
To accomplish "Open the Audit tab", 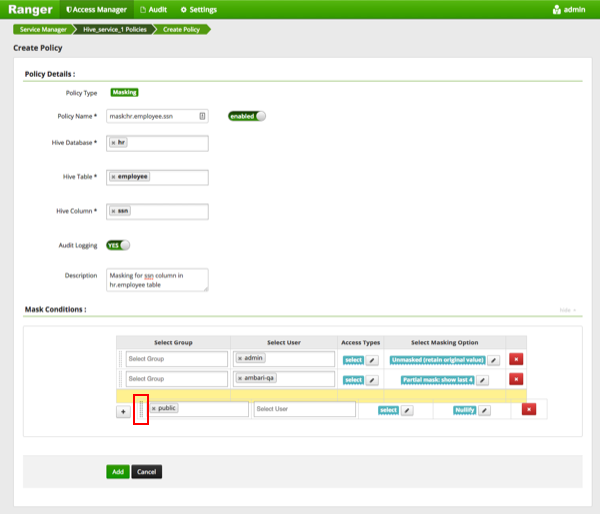I will [x=155, y=9].
